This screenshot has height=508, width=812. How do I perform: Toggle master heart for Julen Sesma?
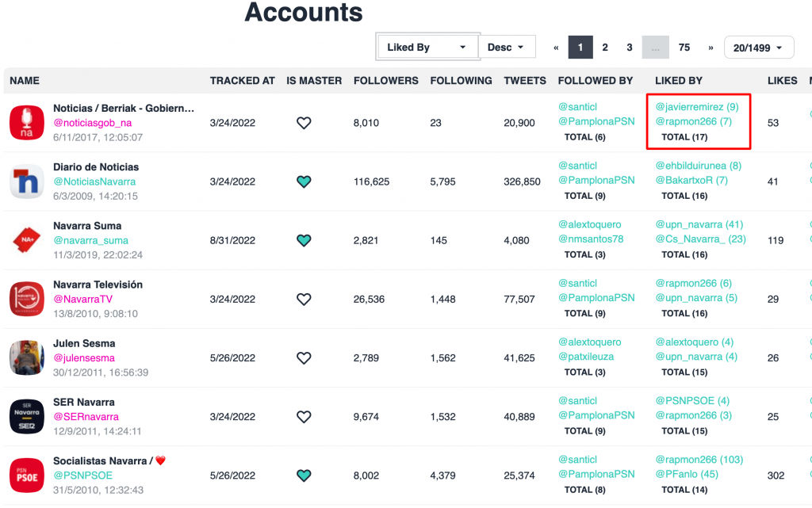(304, 358)
